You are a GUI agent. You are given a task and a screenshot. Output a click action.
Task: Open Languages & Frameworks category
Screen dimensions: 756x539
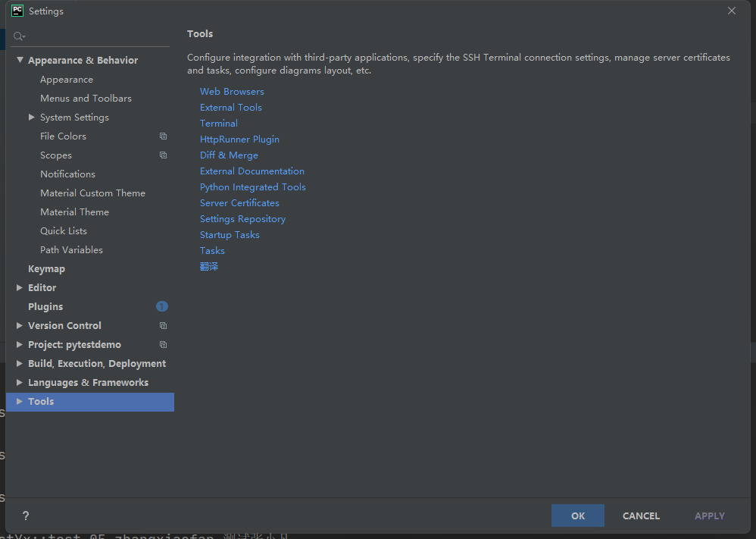(88, 383)
